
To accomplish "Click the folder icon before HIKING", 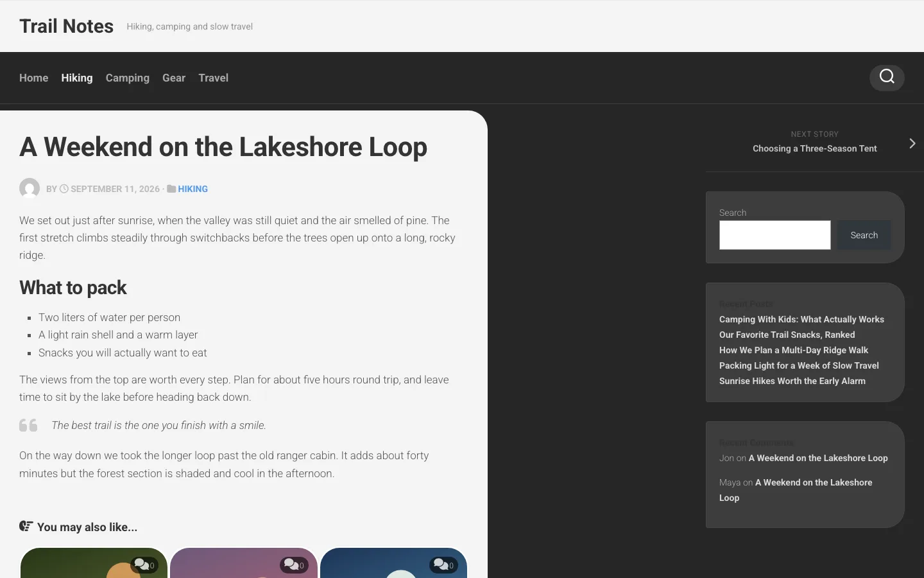I will pos(171,189).
